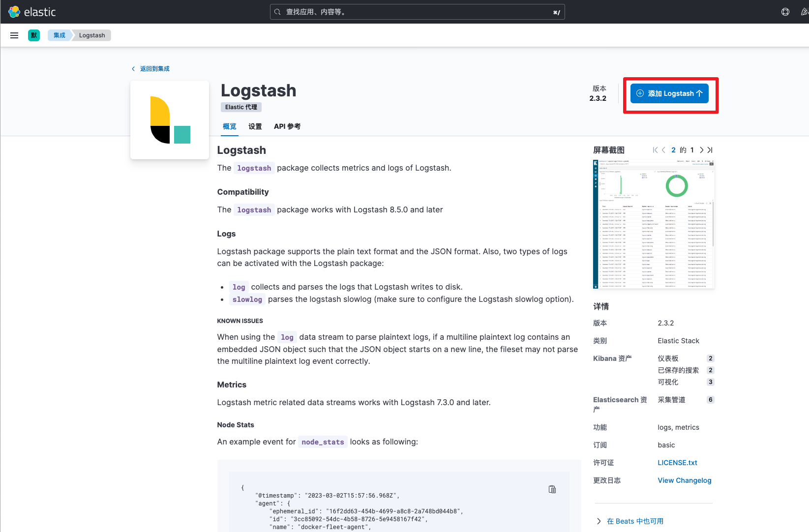809x532 pixels.
Task: Click the Compatibility heading
Action: pyautogui.click(x=243, y=192)
